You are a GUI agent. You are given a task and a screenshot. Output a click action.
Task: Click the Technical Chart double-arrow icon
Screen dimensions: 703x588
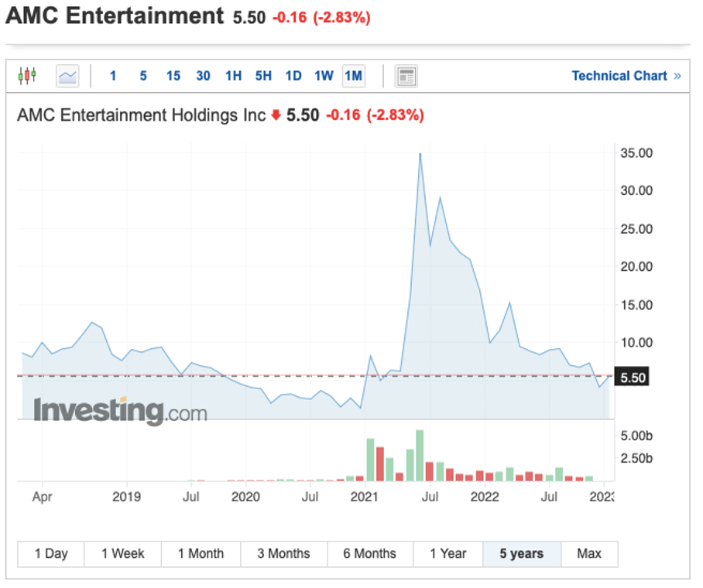[677, 76]
